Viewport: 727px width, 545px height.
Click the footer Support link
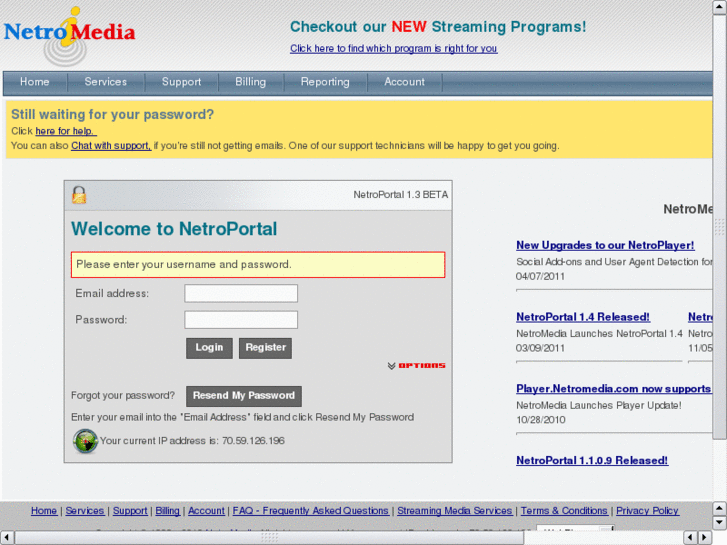coord(130,511)
